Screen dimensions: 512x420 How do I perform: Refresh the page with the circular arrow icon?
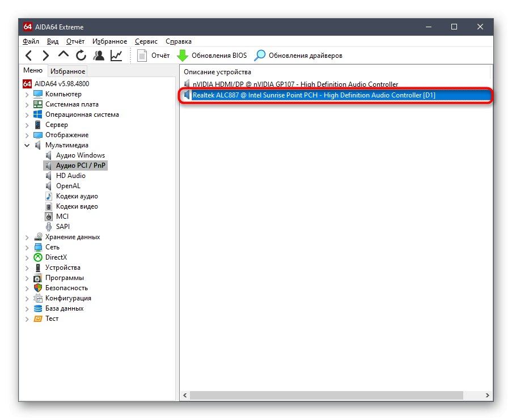81,56
